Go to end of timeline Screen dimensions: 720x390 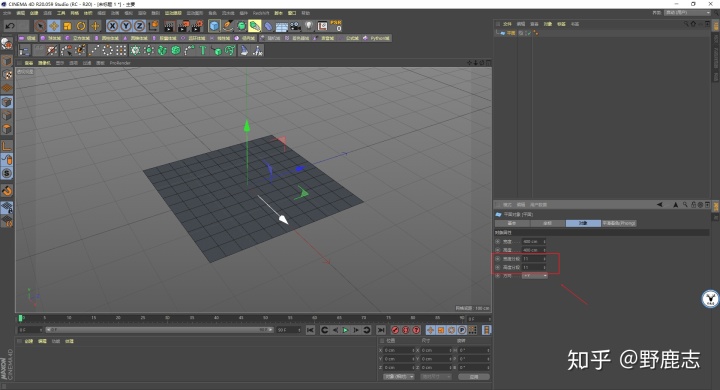pyautogui.click(x=381, y=330)
